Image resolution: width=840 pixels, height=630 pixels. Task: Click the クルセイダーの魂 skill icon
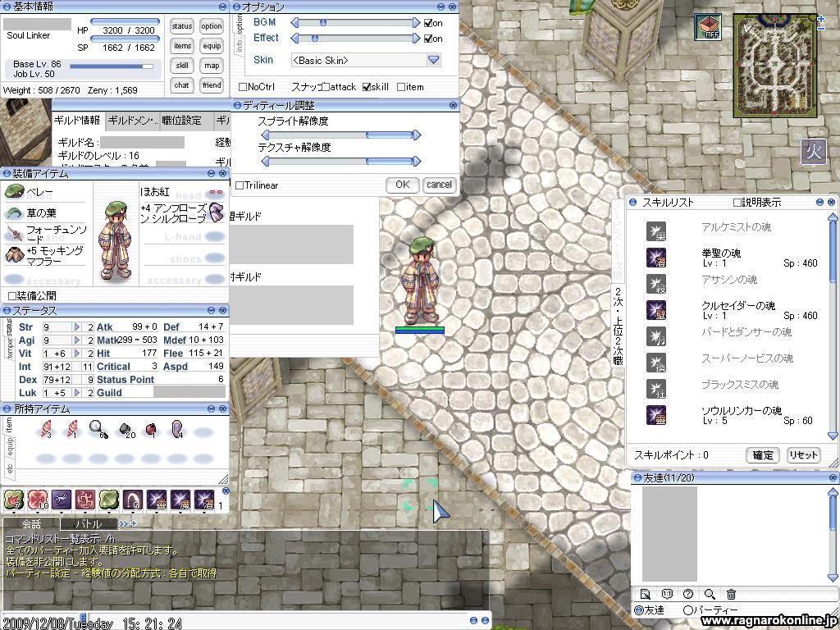[x=656, y=310]
